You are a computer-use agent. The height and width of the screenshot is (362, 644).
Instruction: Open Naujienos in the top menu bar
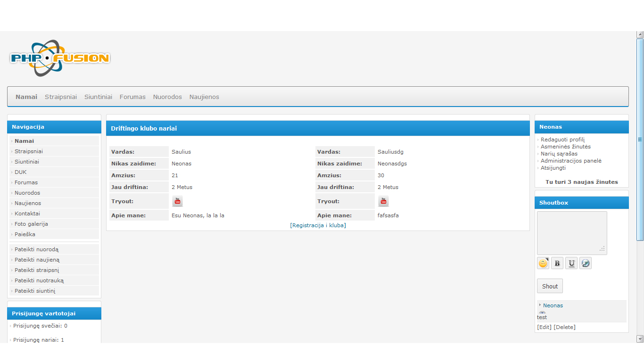point(204,97)
